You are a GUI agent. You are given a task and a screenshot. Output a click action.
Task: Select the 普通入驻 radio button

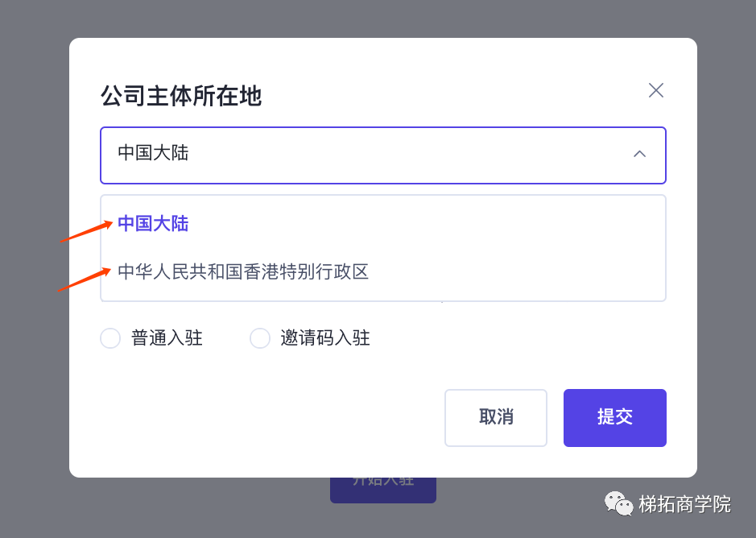pos(110,338)
